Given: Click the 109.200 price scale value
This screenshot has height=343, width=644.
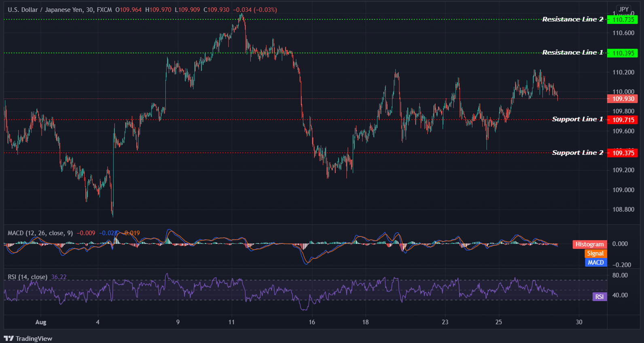Looking at the screenshot, I should coord(623,170).
